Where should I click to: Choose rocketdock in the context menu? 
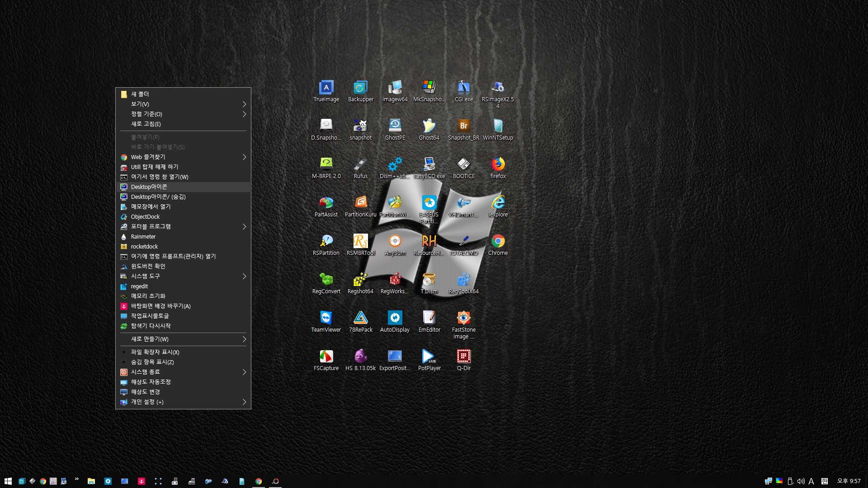[183, 246]
